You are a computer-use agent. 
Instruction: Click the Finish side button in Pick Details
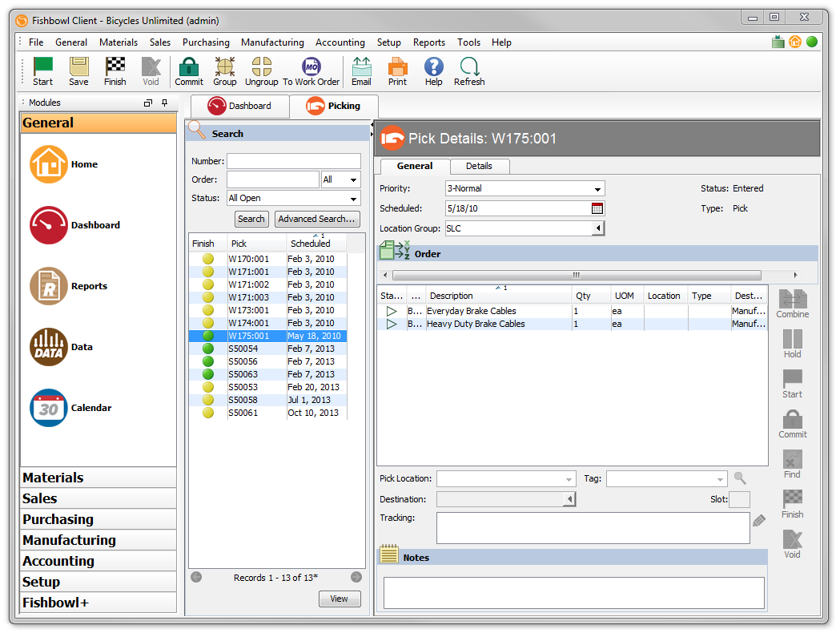pyautogui.click(x=793, y=504)
